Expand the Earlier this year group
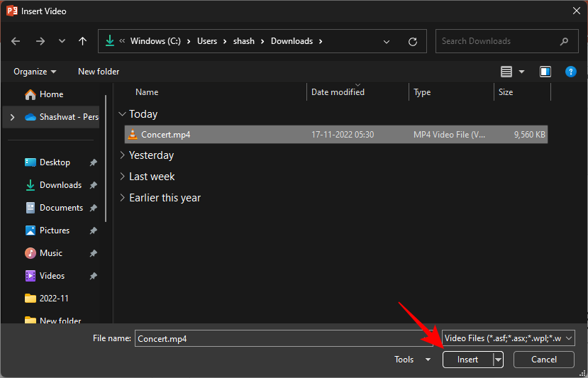Viewport: 588px width, 378px height. pyautogui.click(x=122, y=198)
